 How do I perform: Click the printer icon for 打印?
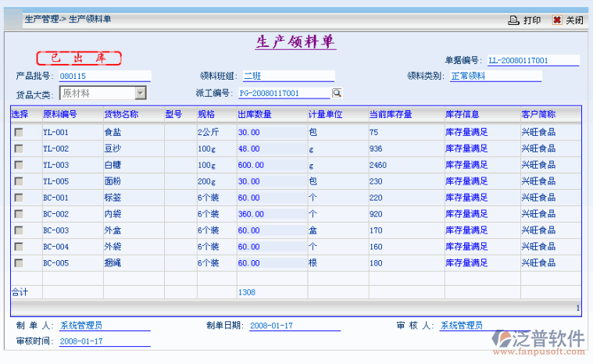click(x=513, y=20)
